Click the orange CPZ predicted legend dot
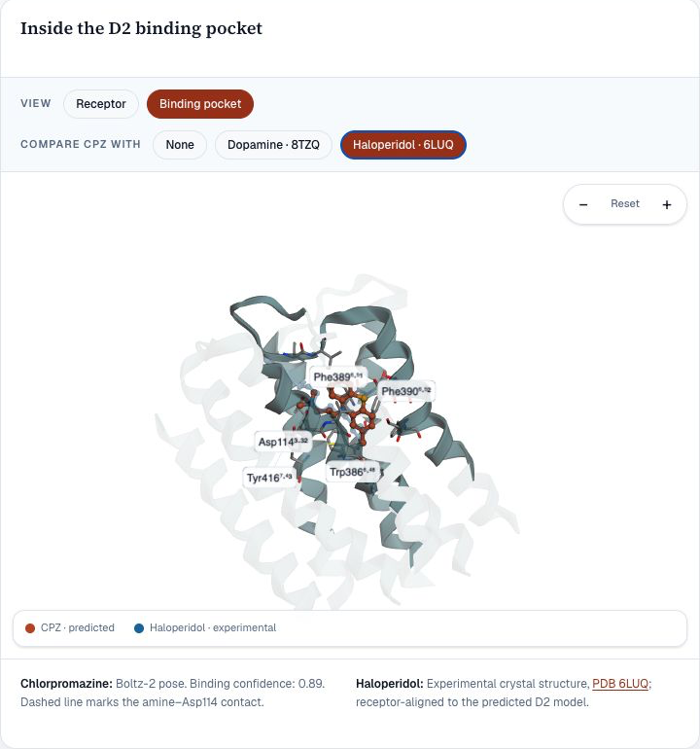The height and width of the screenshot is (749, 700). coord(30,628)
